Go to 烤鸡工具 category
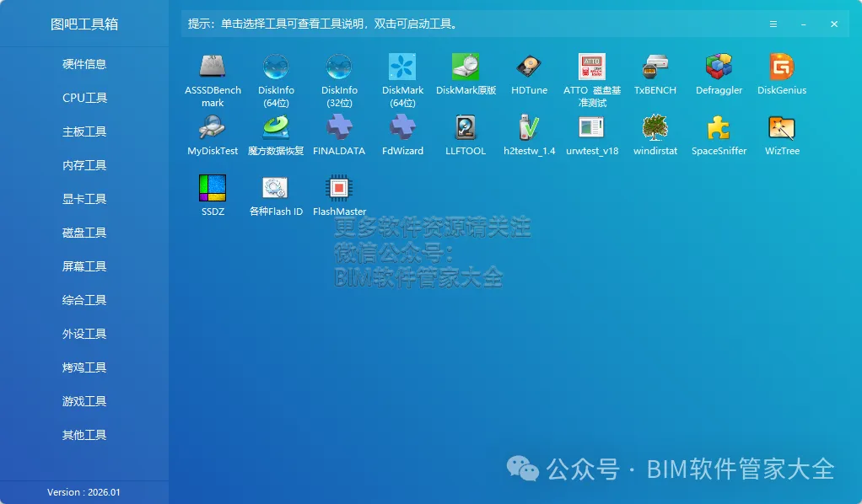 tap(84, 367)
